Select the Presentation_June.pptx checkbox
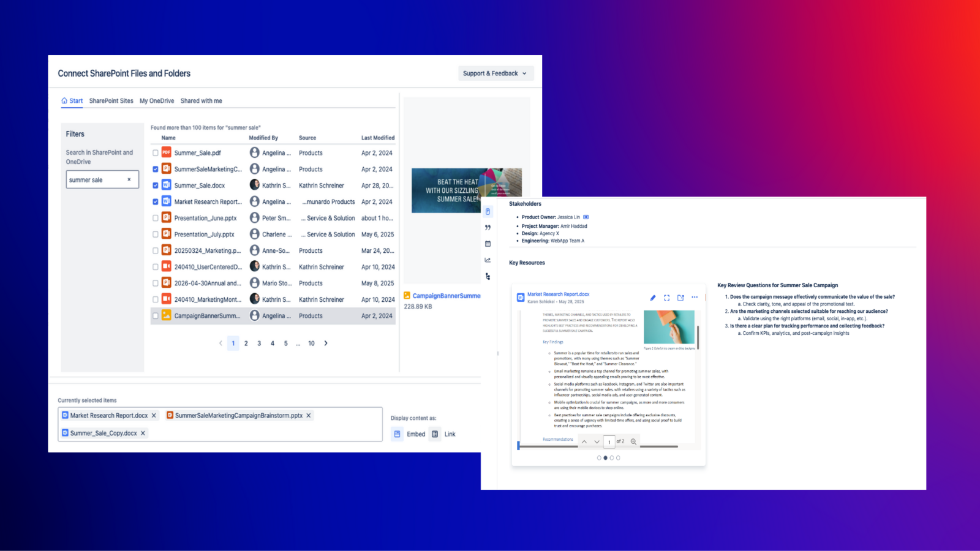Viewport: 980px width, 551px height. coord(156,218)
